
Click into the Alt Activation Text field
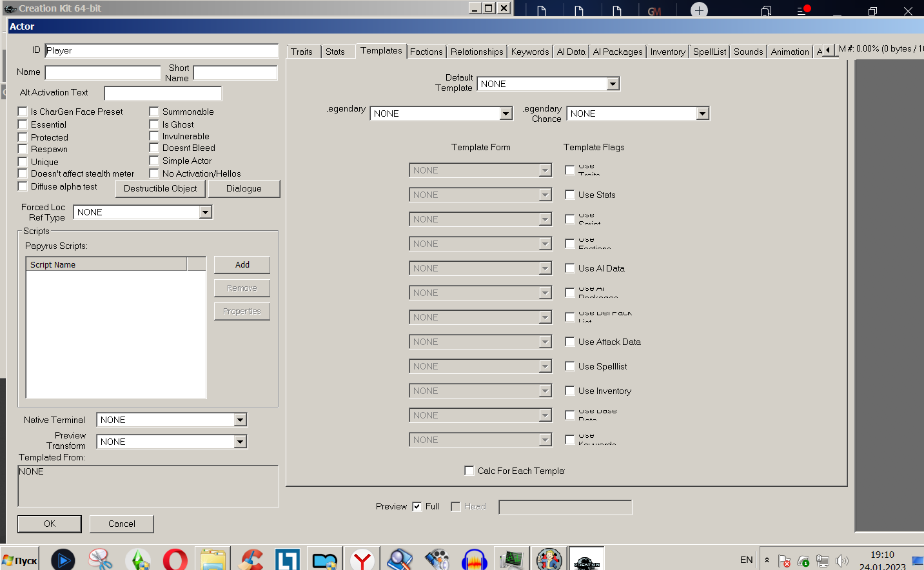163,93
